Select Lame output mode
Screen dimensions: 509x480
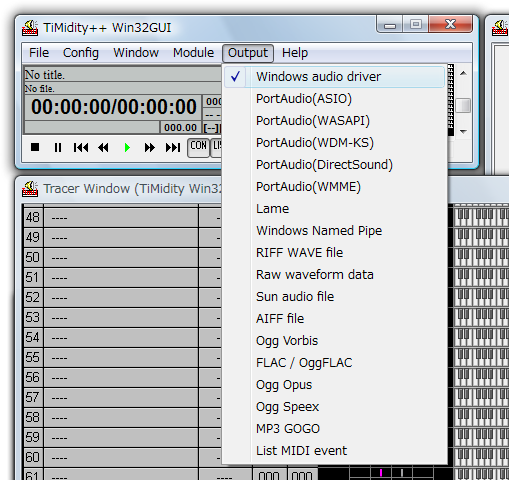click(334, 209)
